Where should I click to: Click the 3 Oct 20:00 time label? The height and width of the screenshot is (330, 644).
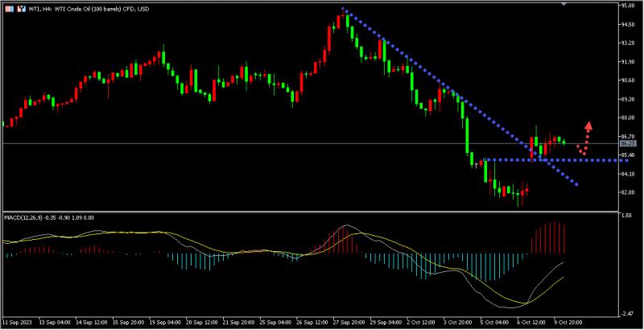click(x=459, y=323)
